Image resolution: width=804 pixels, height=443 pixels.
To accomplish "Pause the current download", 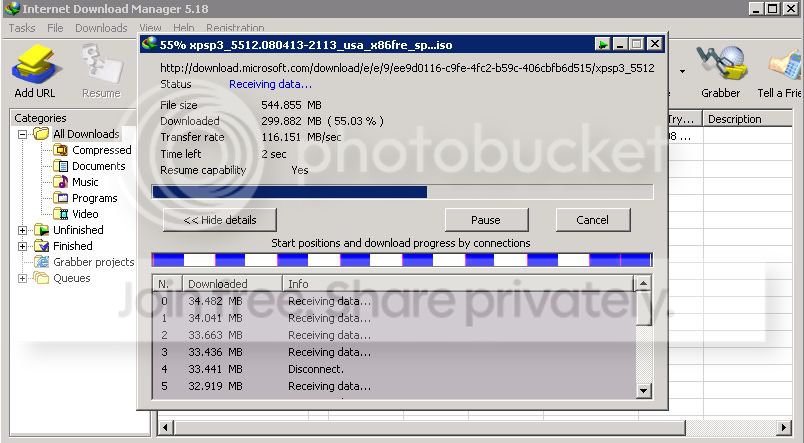I will [x=486, y=220].
